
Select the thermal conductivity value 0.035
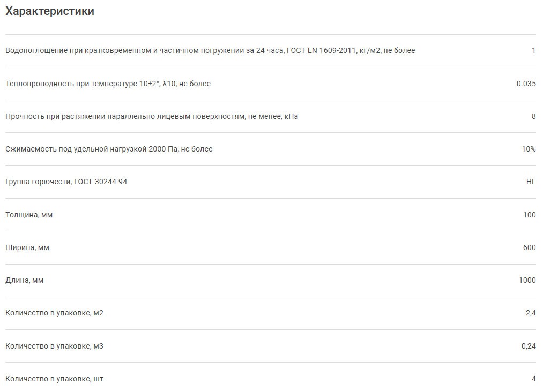526,84
